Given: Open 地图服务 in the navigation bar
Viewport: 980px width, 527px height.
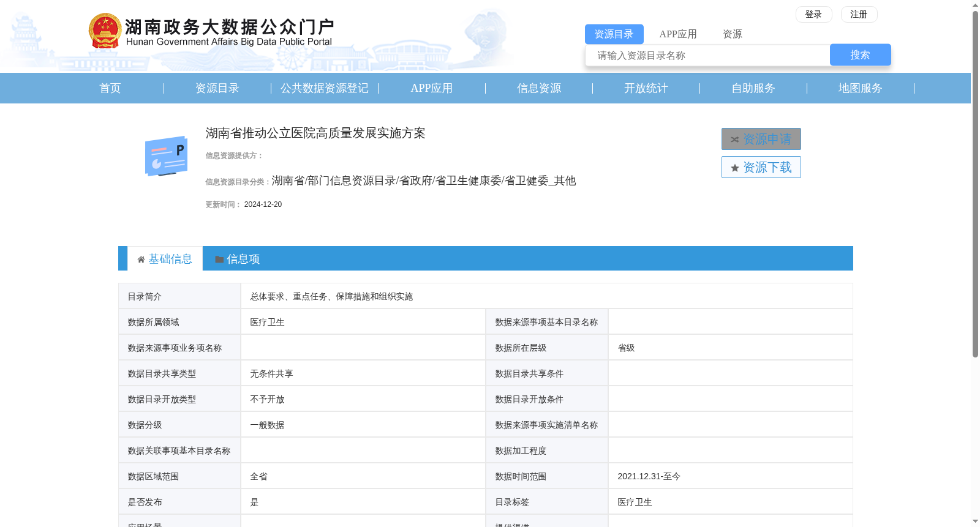Looking at the screenshot, I should coord(861,88).
